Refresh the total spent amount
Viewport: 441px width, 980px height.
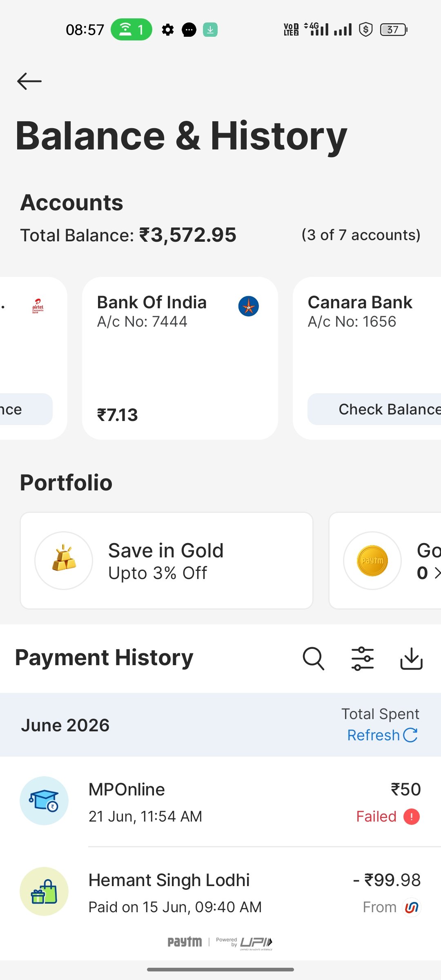[x=382, y=735]
